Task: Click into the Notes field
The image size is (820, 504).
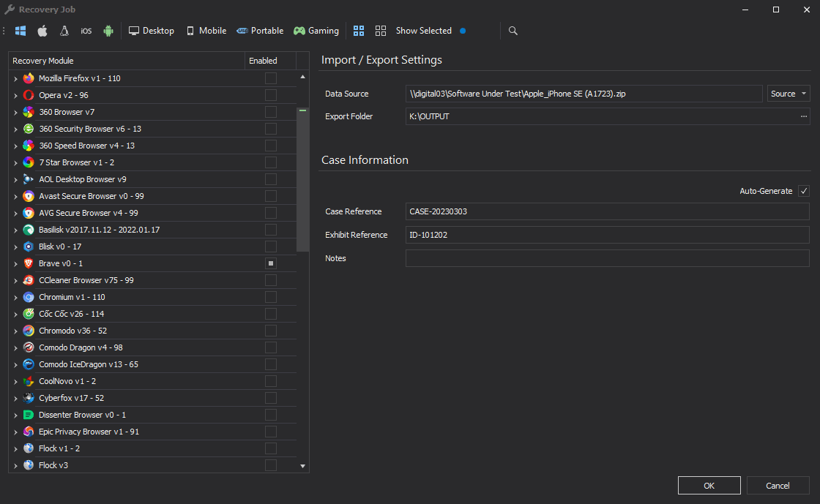Action: (607, 258)
